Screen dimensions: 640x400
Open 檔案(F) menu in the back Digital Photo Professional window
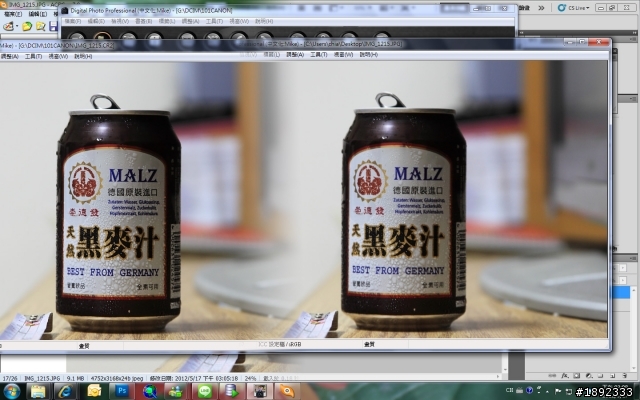[73, 21]
